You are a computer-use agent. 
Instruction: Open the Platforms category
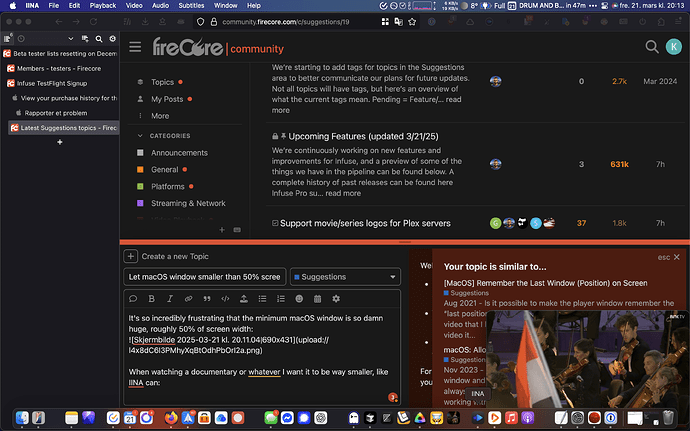click(x=168, y=187)
